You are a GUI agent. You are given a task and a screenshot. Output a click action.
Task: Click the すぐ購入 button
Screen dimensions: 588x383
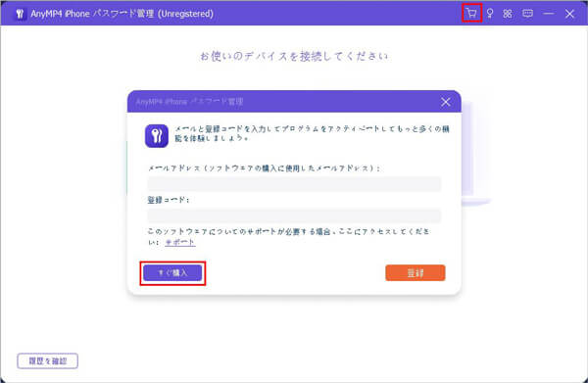172,273
